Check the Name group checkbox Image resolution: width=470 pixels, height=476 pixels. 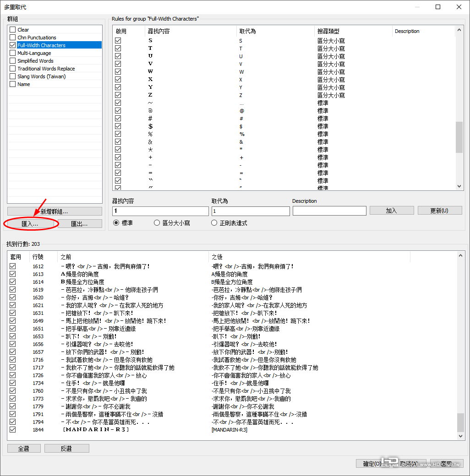pyautogui.click(x=12, y=84)
